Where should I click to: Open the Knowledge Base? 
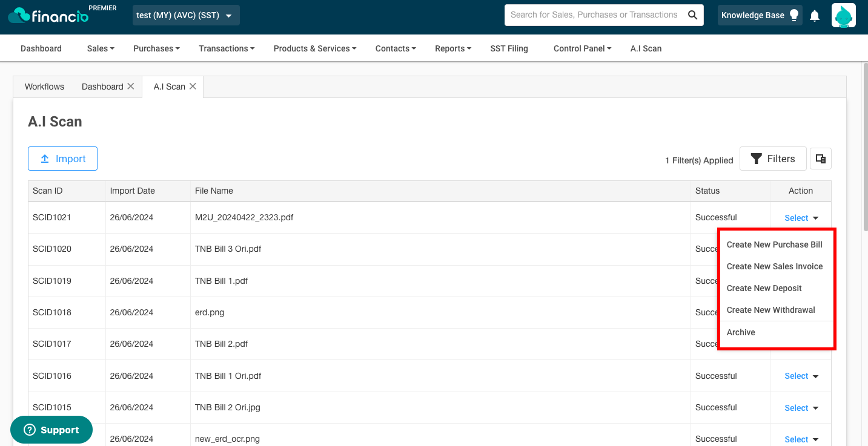(760, 15)
